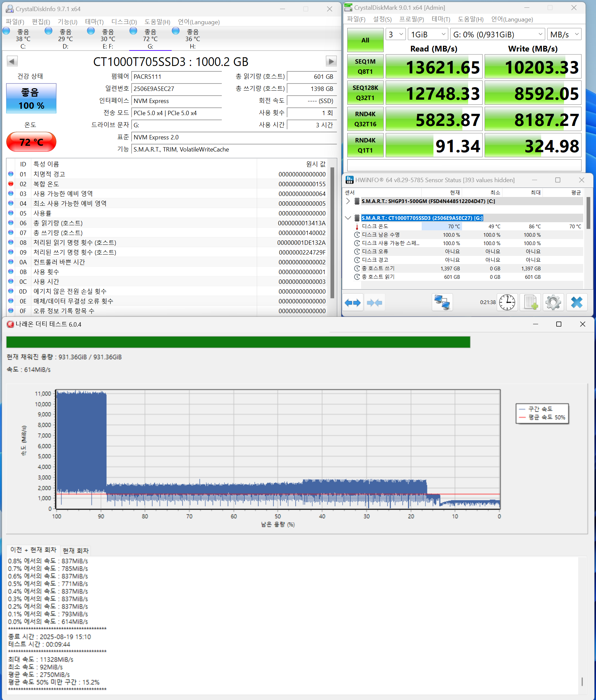Click the collapse arrows icon in HWiNFO
The width and height of the screenshot is (596, 700).
tap(374, 302)
